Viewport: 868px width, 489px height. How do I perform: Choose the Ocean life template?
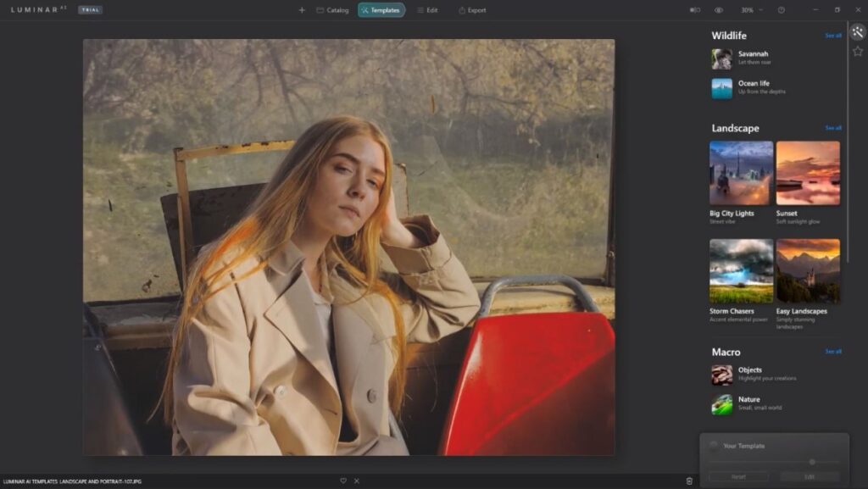[x=721, y=88]
